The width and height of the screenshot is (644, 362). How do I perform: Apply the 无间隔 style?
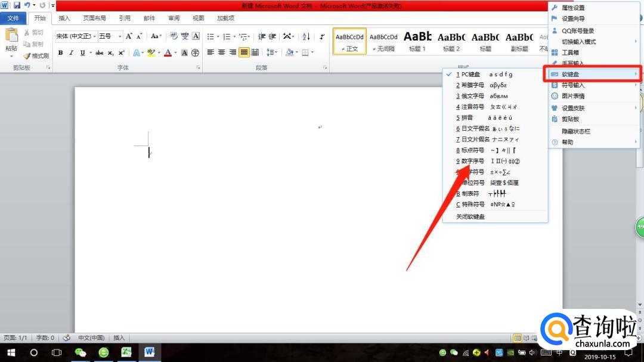click(x=383, y=42)
